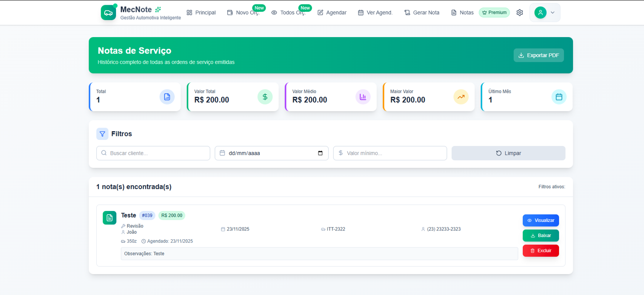The height and width of the screenshot is (295, 644).
Task: Click the MecNote car logo icon
Action: pyautogui.click(x=108, y=12)
